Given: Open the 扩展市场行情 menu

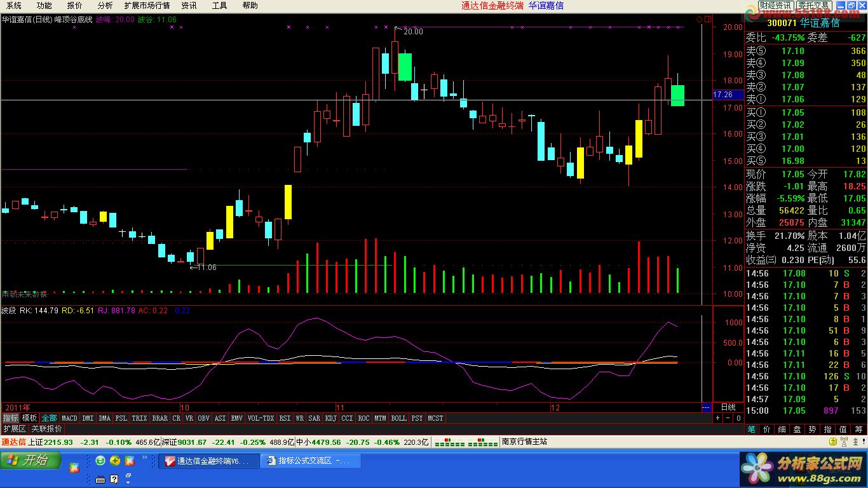Looking at the screenshot, I should tap(147, 5).
